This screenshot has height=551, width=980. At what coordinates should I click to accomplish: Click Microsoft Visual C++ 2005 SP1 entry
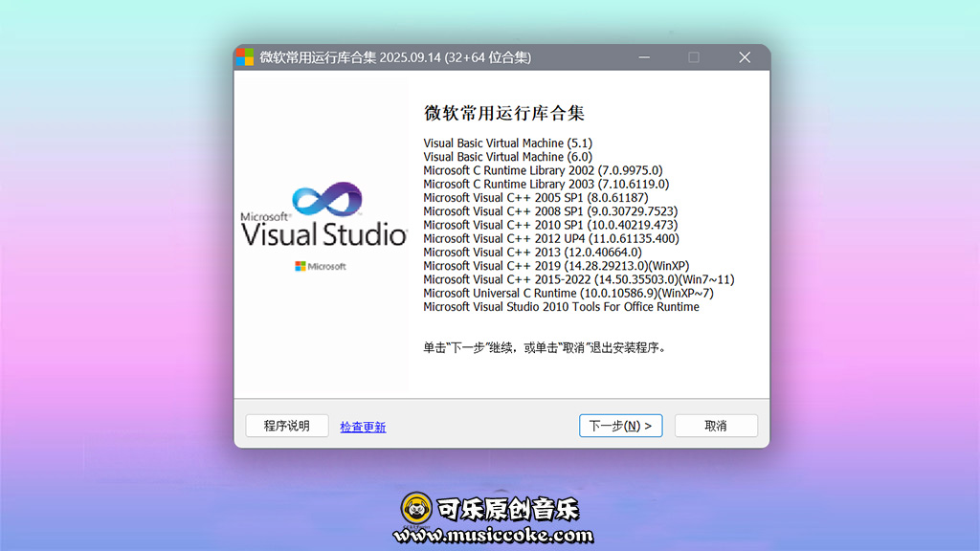(x=536, y=198)
